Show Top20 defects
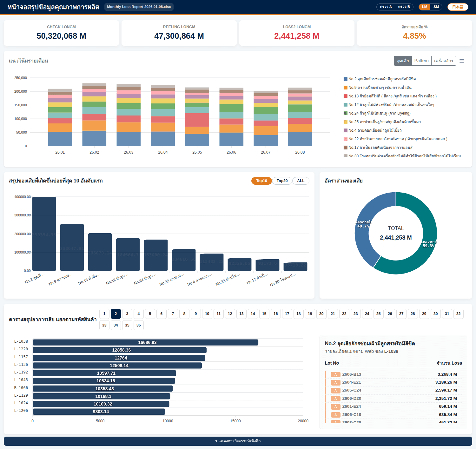Image resolution: width=476 pixels, height=449 pixels. coord(282,181)
